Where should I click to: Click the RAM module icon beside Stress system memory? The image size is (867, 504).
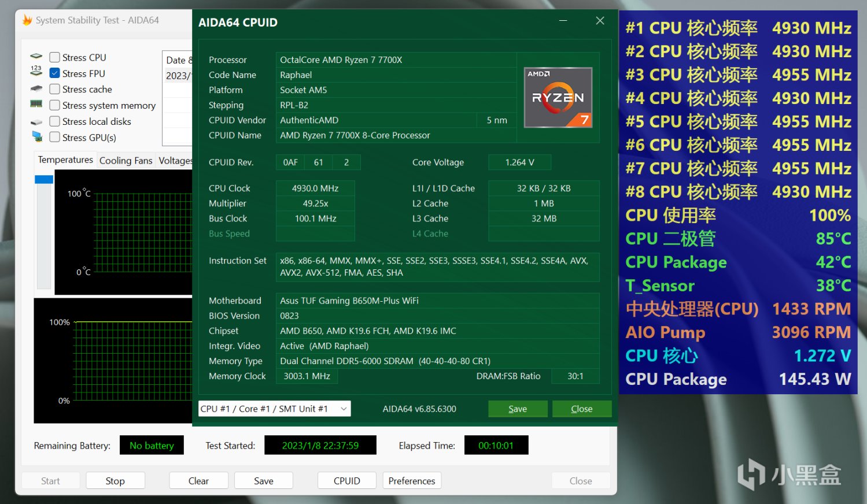(36, 104)
